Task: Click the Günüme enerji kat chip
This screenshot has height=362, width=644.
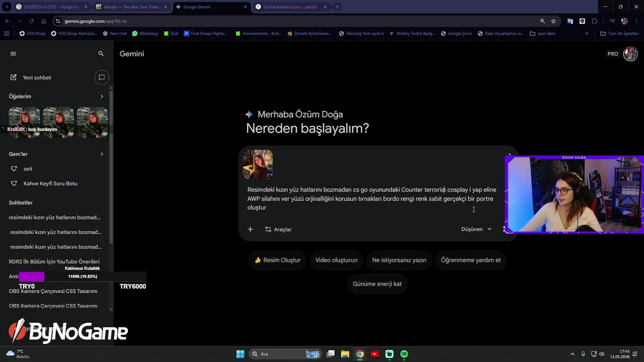Action: click(377, 284)
